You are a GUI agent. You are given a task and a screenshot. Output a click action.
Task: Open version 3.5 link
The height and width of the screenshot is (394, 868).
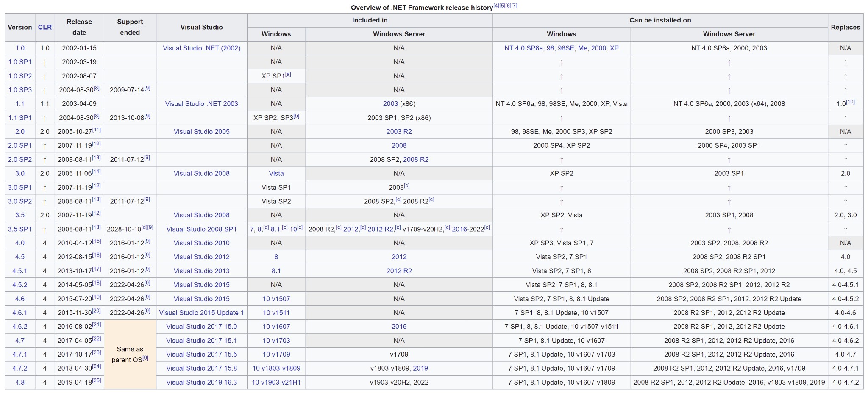tap(20, 215)
